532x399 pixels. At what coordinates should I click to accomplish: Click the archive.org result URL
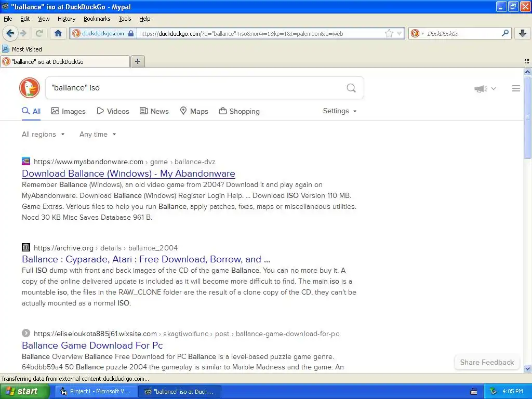click(105, 248)
